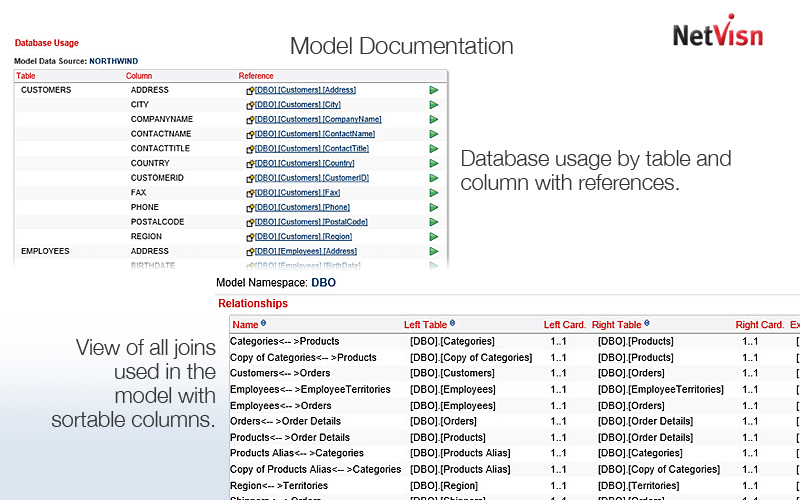The height and width of the screenshot is (500, 800).
Task: Click reference icon beside [Customers].[Fax] link
Action: (x=250, y=193)
